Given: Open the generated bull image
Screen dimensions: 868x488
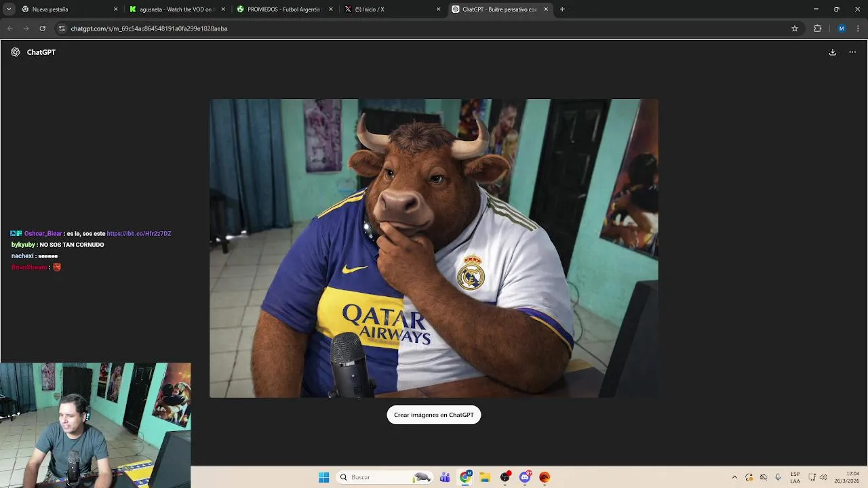Looking at the screenshot, I should (x=434, y=248).
